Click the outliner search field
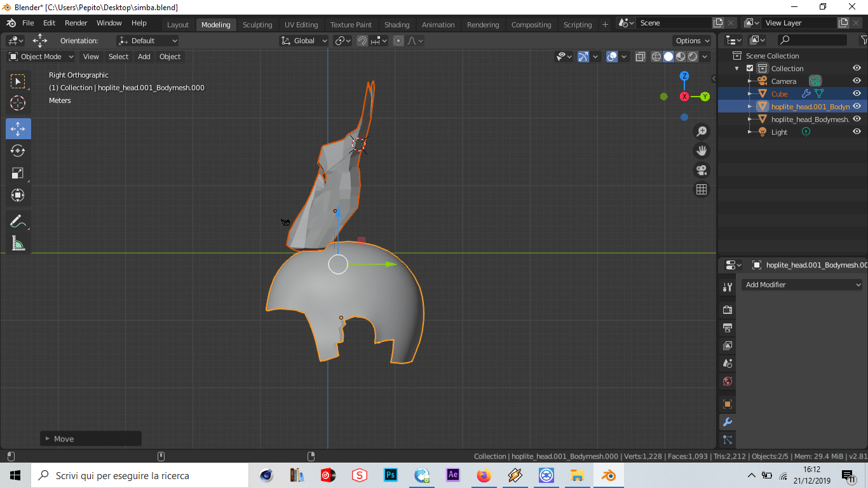This screenshot has height=488, width=868. pos(812,40)
